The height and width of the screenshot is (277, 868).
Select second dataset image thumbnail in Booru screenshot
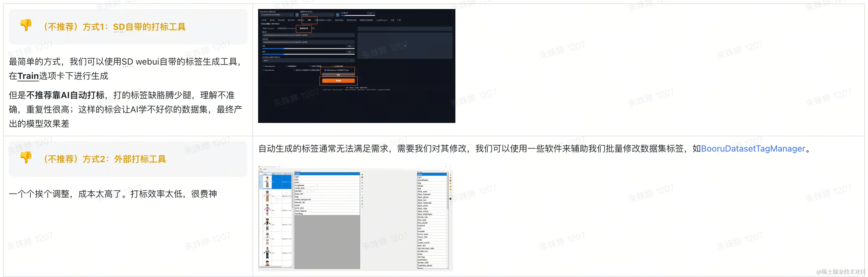click(267, 196)
